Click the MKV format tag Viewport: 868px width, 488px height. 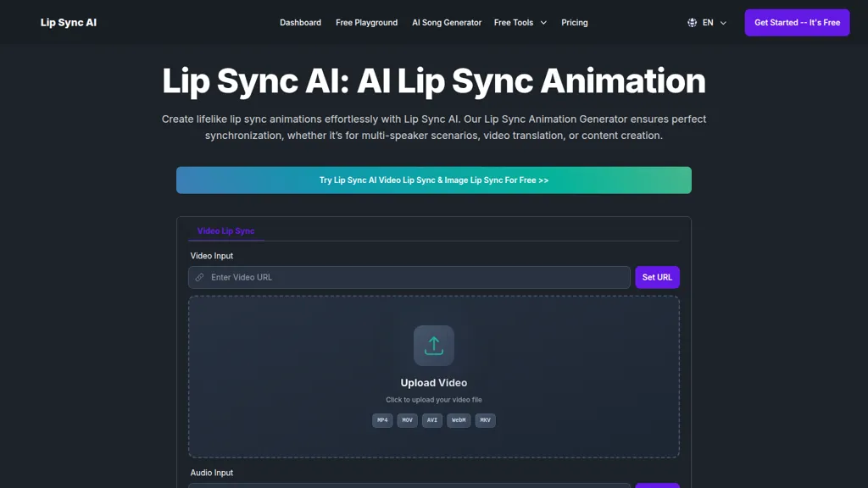(485, 420)
